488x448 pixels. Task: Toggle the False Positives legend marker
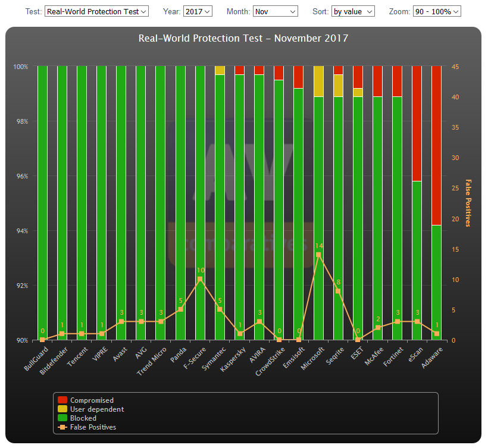[x=62, y=427]
